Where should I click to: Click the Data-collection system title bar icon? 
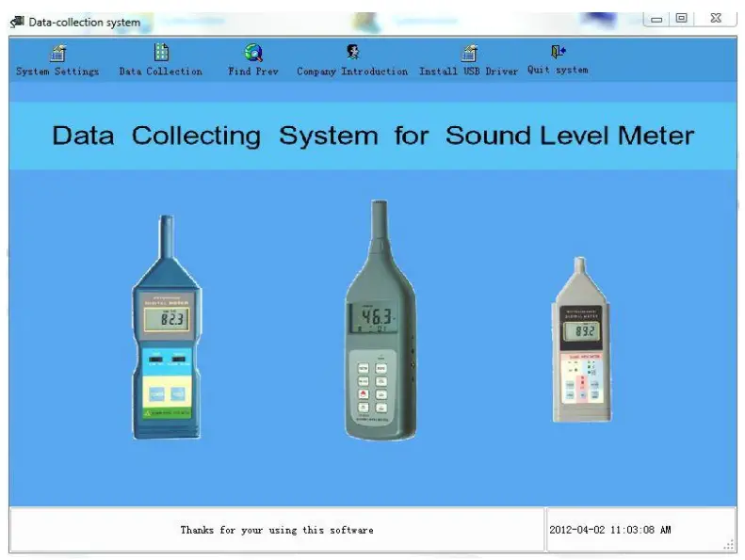click(x=17, y=22)
